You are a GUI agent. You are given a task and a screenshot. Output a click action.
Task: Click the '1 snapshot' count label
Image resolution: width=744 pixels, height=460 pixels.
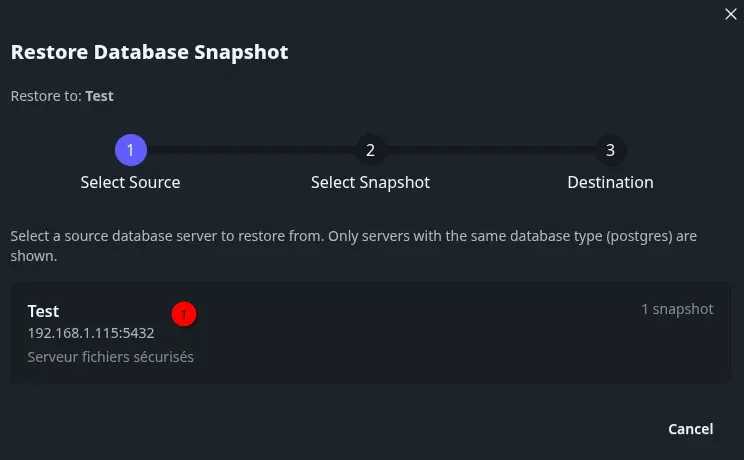677,309
